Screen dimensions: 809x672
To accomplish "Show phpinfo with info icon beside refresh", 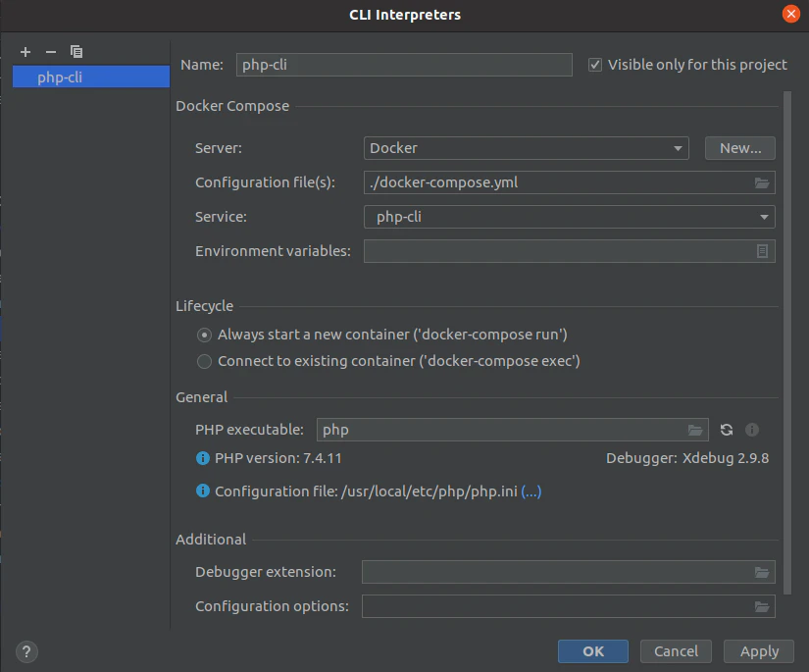I will (x=752, y=430).
